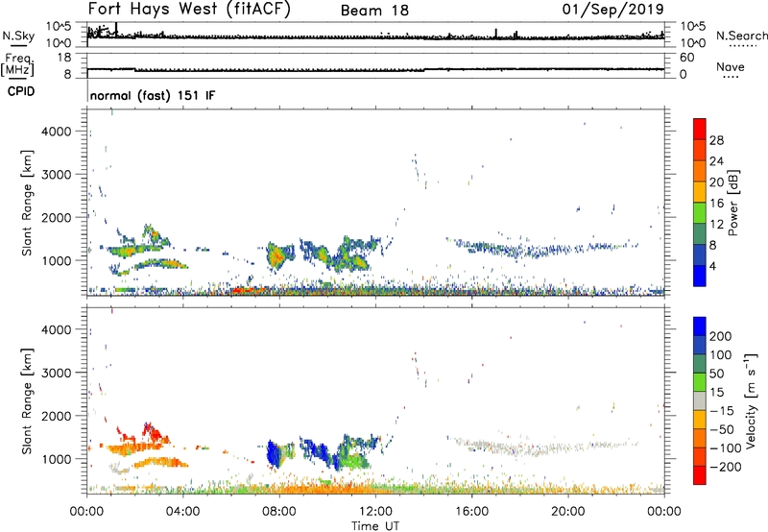Click the "3000" tick in the velocity panel
The height and width of the screenshot is (532, 768).
point(57,373)
